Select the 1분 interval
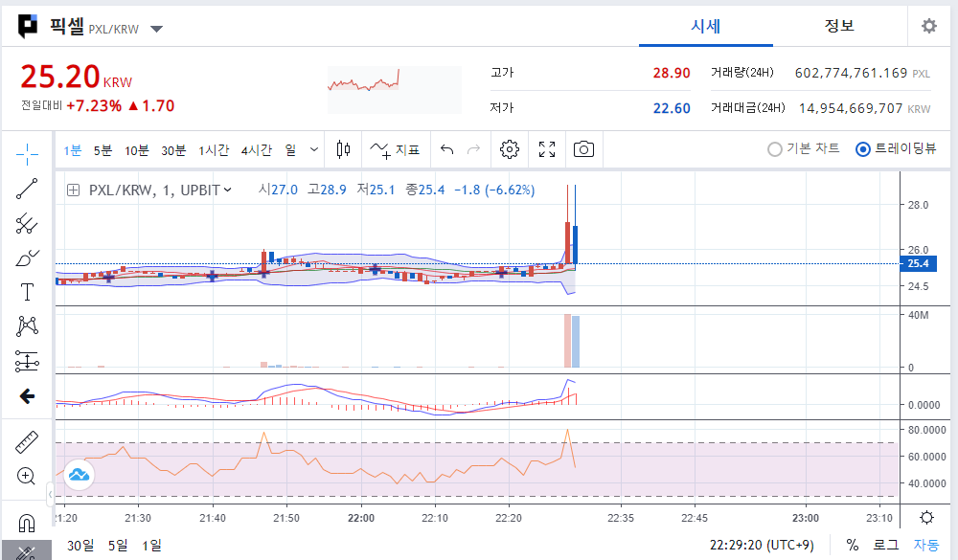 [73, 149]
